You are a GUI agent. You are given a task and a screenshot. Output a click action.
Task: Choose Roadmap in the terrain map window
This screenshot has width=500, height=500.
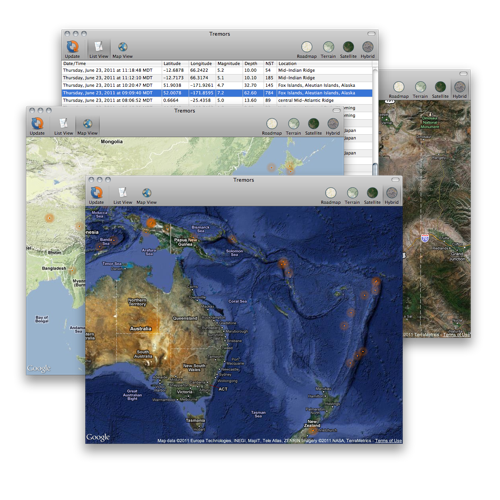(x=272, y=126)
